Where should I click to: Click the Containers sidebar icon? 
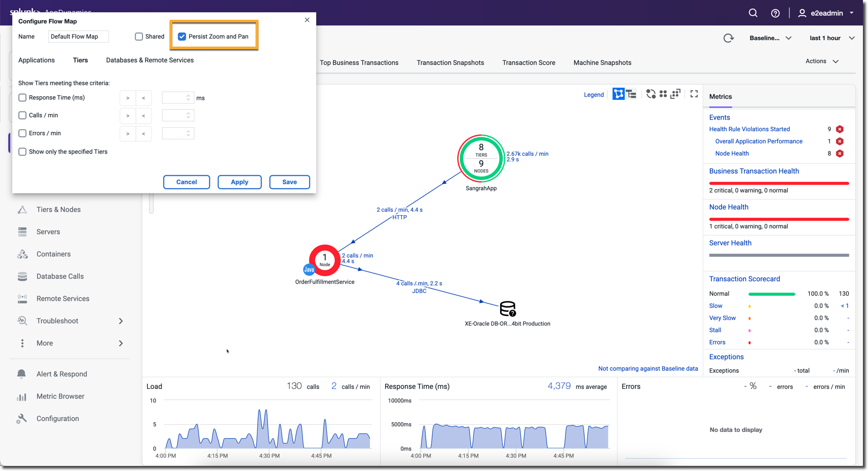(22, 254)
